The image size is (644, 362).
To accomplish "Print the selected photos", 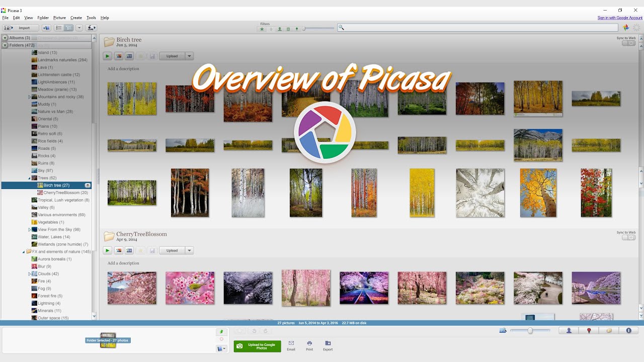I will click(309, 345).
